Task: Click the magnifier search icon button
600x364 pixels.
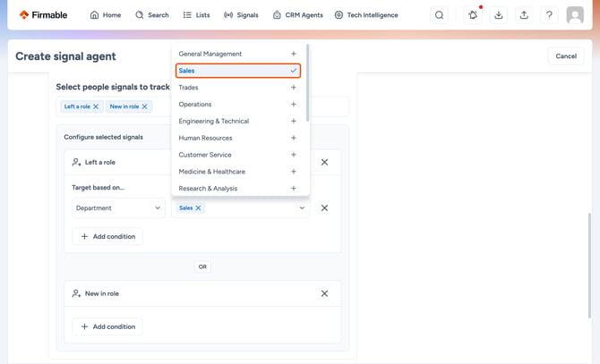Action: (x=439, y=15)
